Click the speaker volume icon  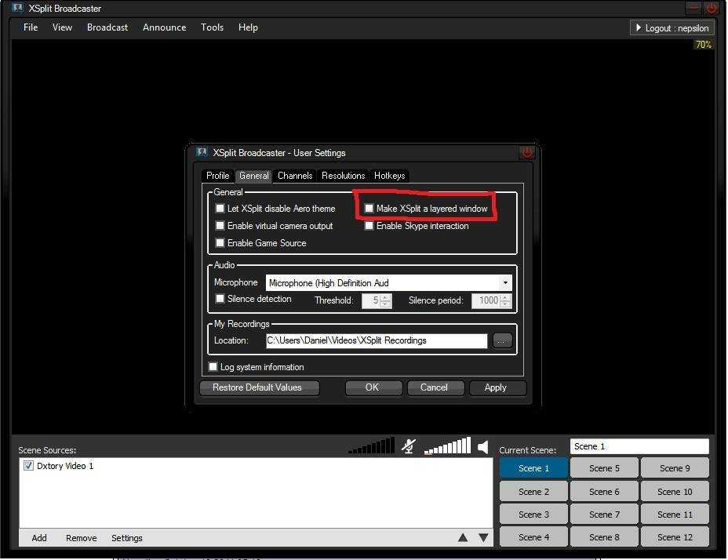[483, 447]
